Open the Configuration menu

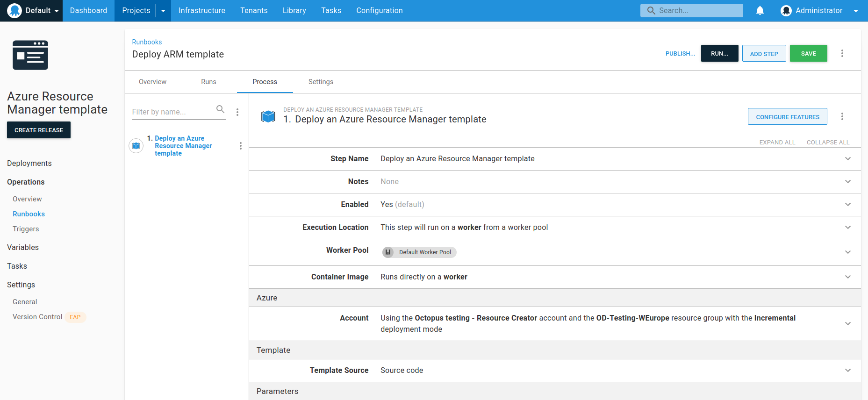380,10
